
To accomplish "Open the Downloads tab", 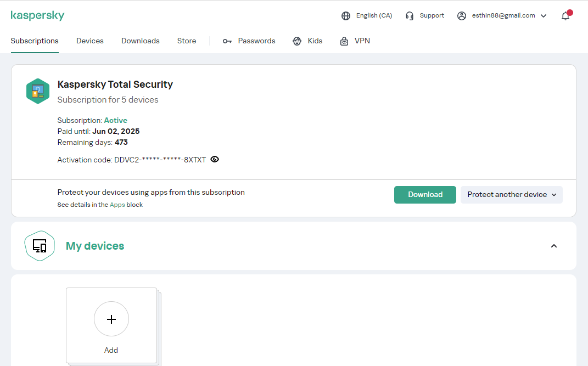I will pos(141,41).
